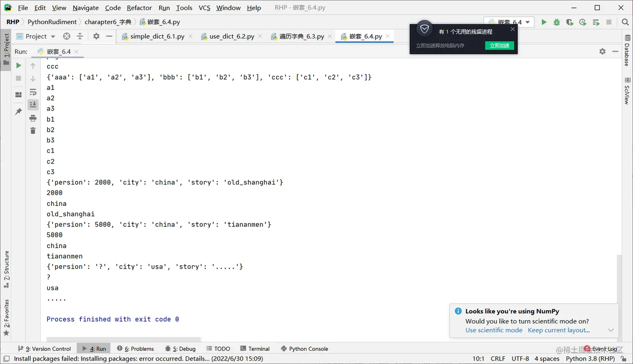
Task: Open the Terminal tool window
Action: (x=255, y=349)
